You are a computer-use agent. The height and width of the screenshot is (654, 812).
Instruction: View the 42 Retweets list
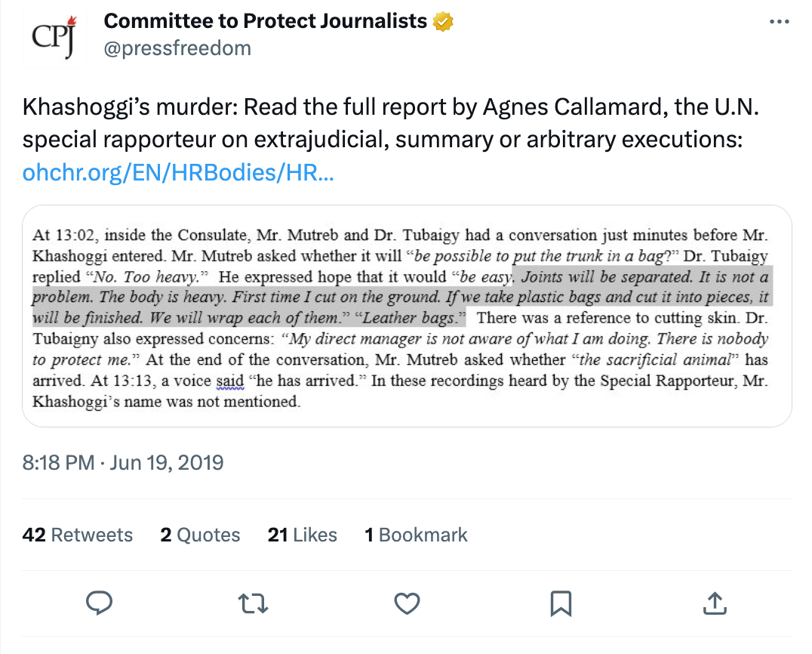[x=78, y=535]
